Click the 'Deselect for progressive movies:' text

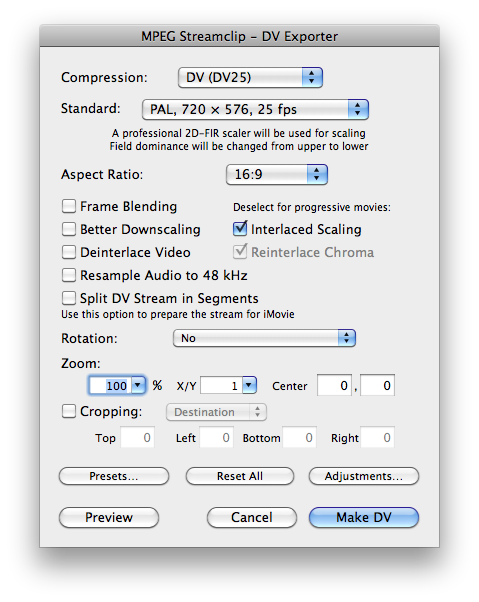click(x=312, y=207)
